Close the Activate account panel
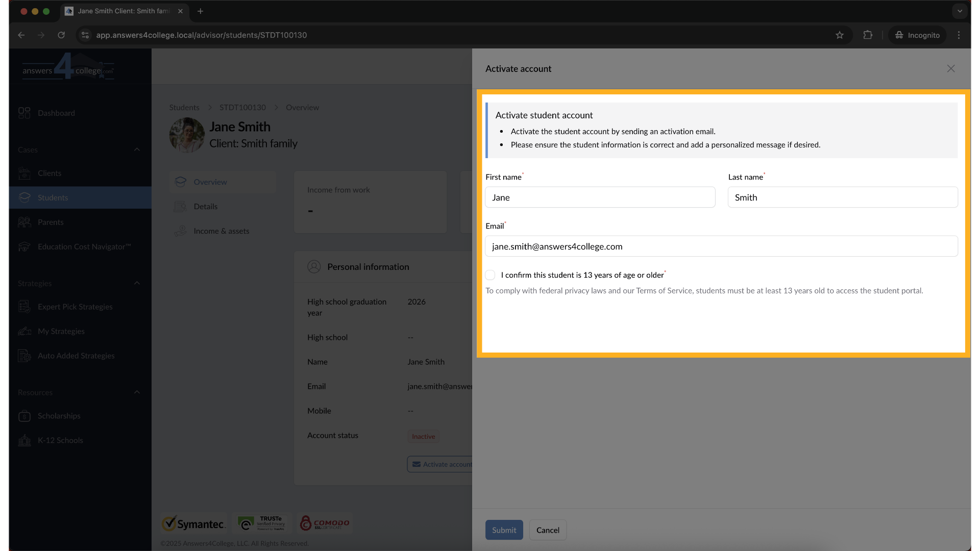980x551 pixels. click(x=950, y=68)
